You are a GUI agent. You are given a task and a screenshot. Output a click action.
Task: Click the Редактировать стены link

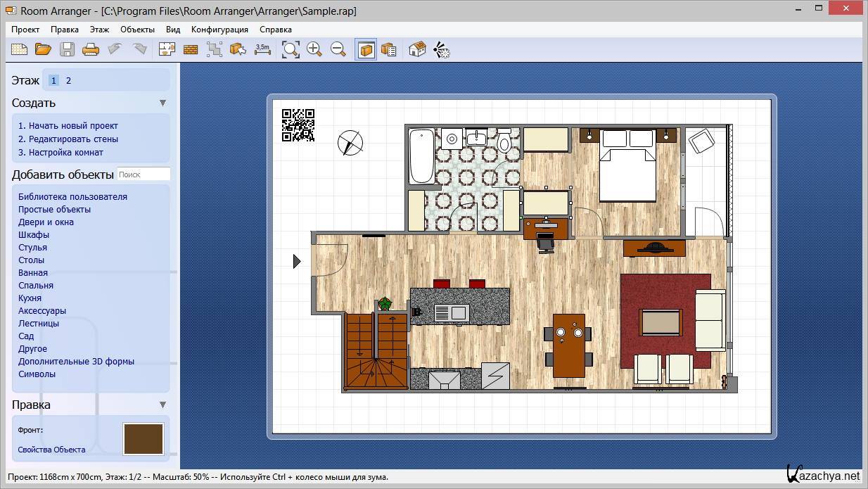coord(68,139)
